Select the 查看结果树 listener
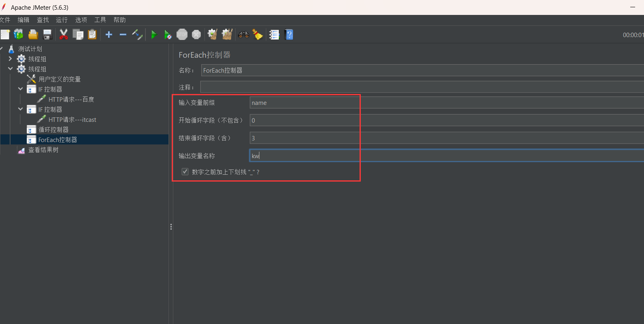Image resolution: width=644 pixels, height=324 pixels. coord(43,150)
